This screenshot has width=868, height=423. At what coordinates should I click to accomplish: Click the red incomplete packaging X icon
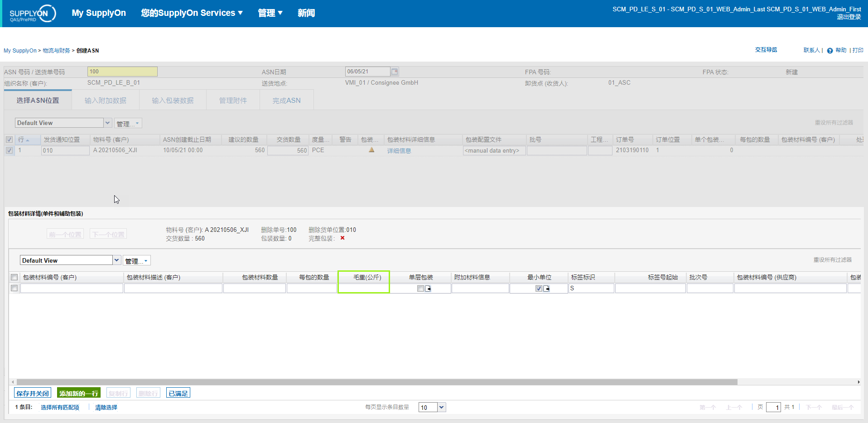pyautogui.click(x=342, y=238)
